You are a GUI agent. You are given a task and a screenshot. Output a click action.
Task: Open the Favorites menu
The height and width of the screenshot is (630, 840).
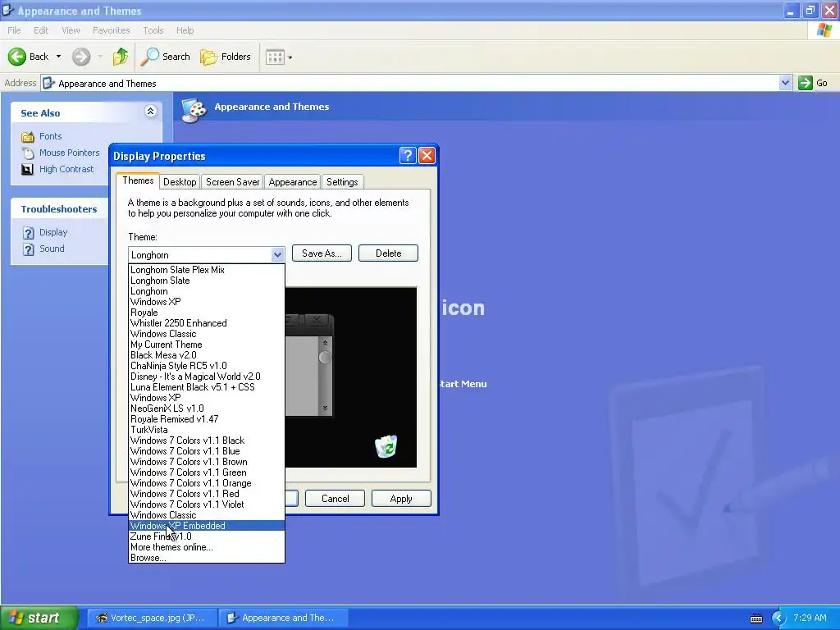point(111,30)
